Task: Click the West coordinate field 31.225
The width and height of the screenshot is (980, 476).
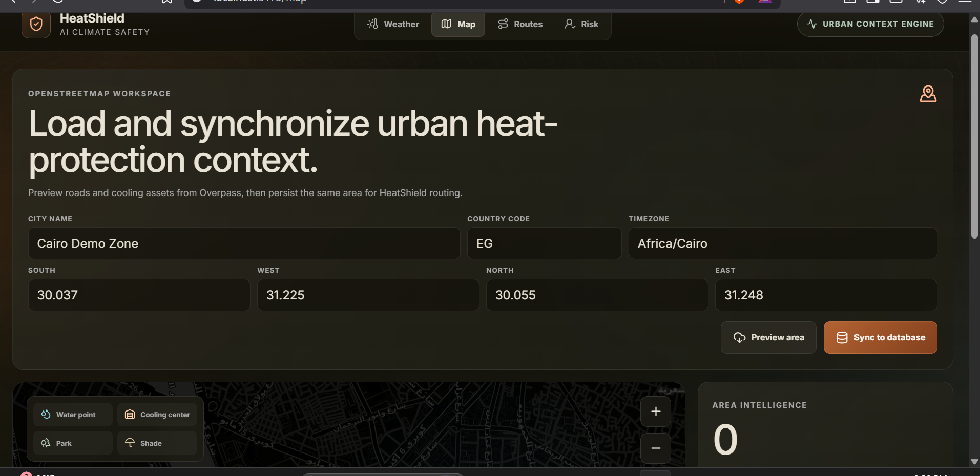Action: (368, 295)
